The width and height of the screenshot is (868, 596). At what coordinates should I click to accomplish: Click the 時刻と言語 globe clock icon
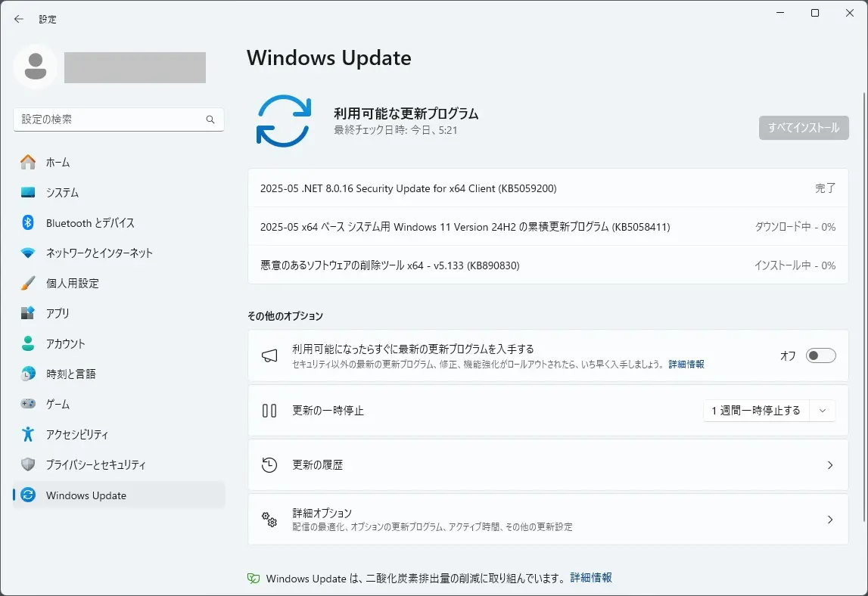click(28, 374)
